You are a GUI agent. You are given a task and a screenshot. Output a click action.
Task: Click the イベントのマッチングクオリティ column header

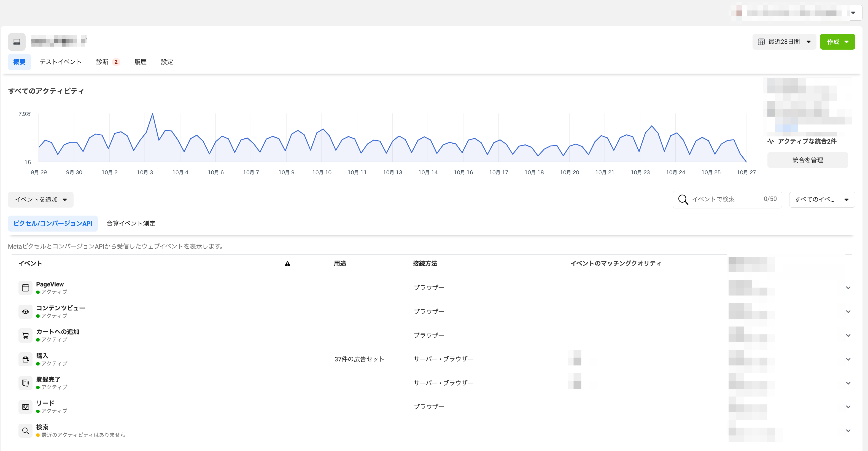pos(616,264)
